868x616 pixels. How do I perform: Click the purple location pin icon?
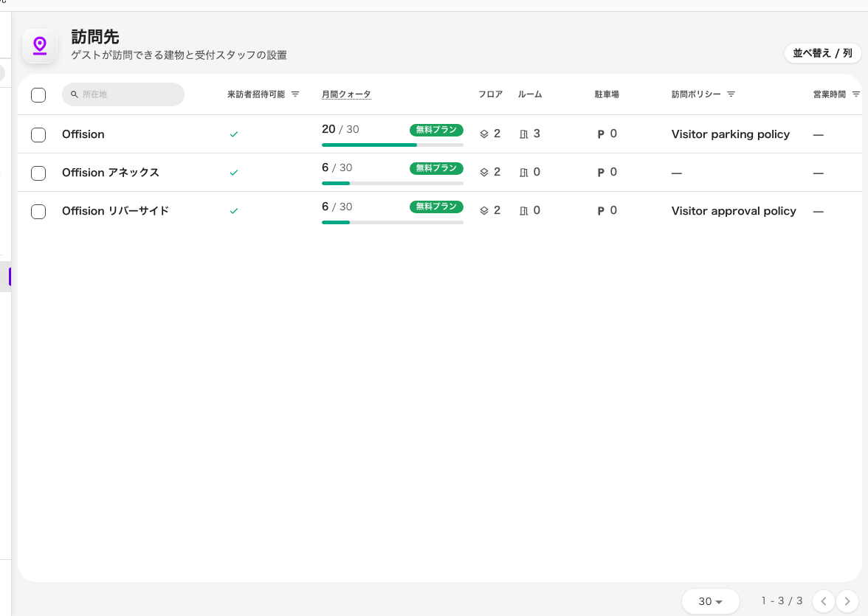click(39, 46)
